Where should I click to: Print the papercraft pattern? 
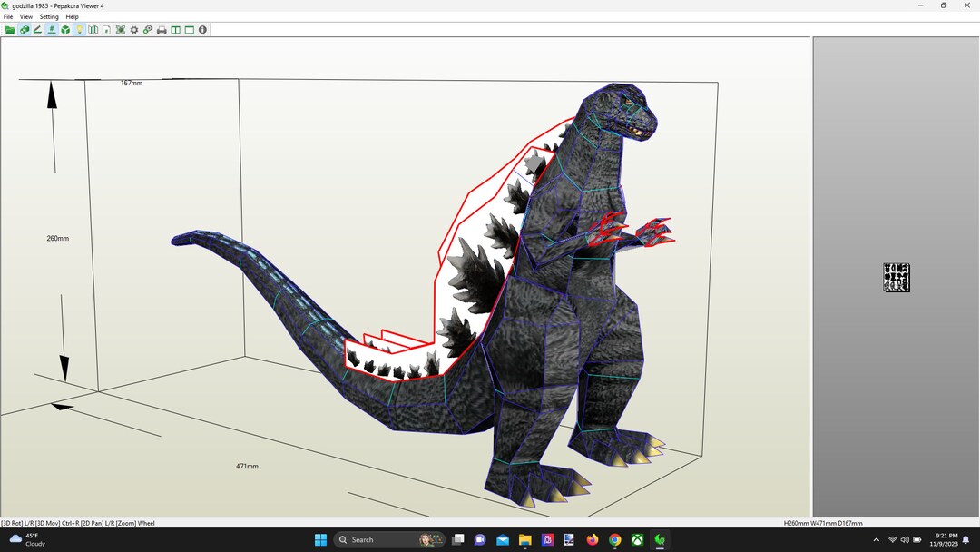click(162, 29)
